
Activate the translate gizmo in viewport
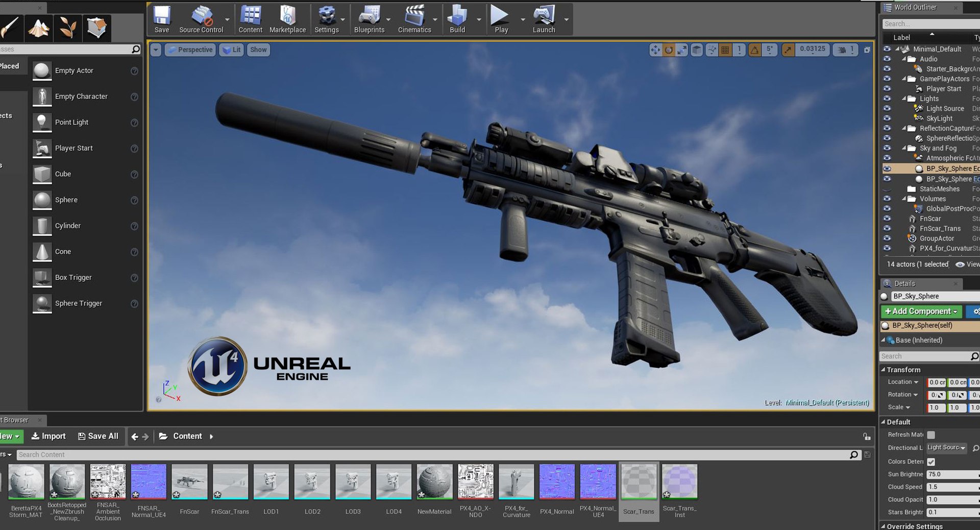point(655,50)
